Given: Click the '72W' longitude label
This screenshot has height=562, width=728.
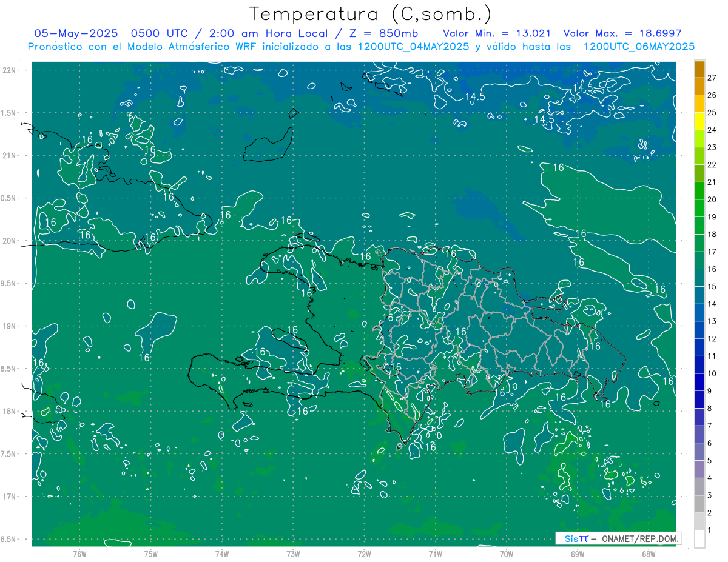Looking at the screenshot, I should (364, 554).
